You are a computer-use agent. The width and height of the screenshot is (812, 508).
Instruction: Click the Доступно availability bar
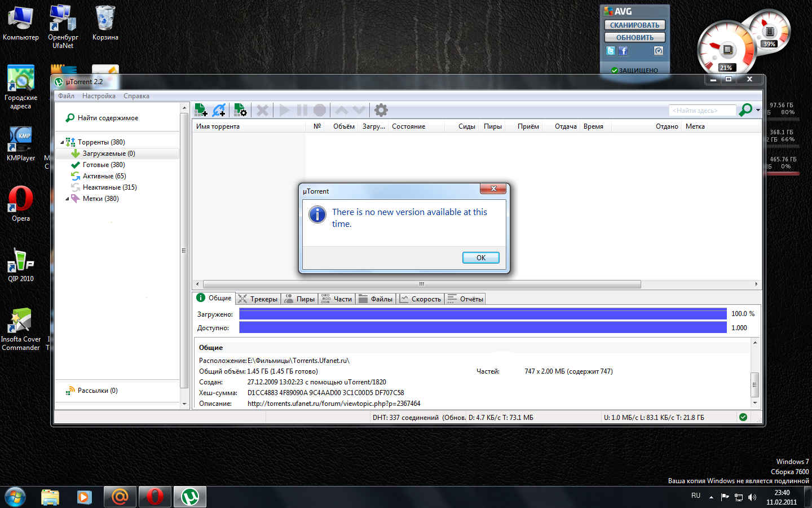tap(483, 327)
